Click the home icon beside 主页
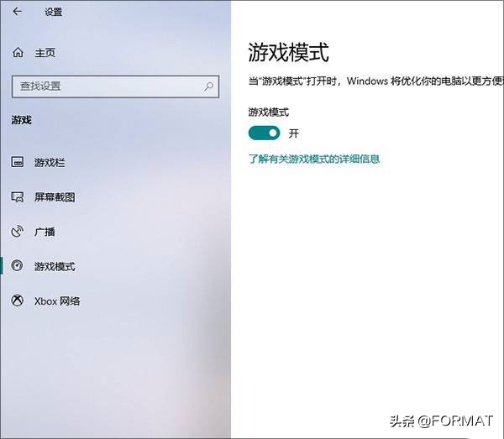 tap(18, 52)
